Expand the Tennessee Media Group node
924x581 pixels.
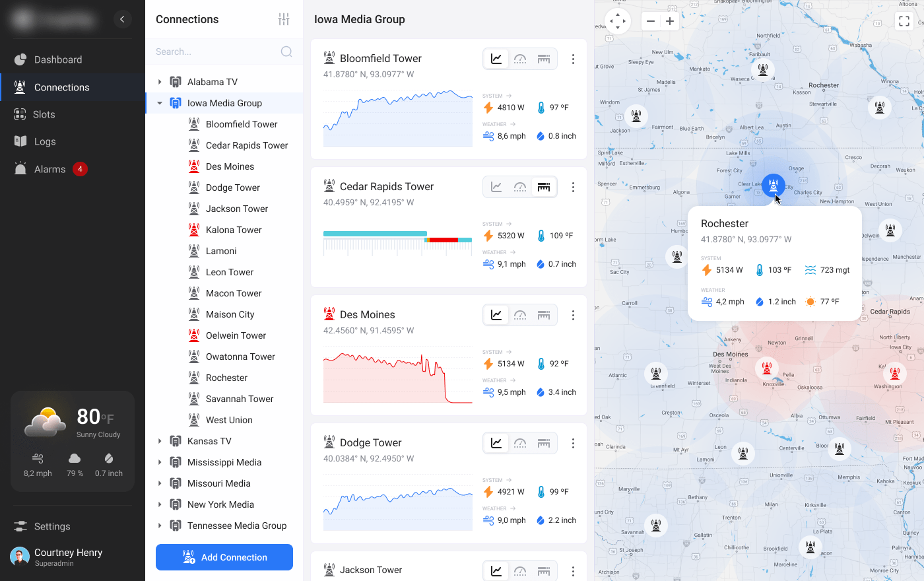pyautogui.click(x=160, y=526)
